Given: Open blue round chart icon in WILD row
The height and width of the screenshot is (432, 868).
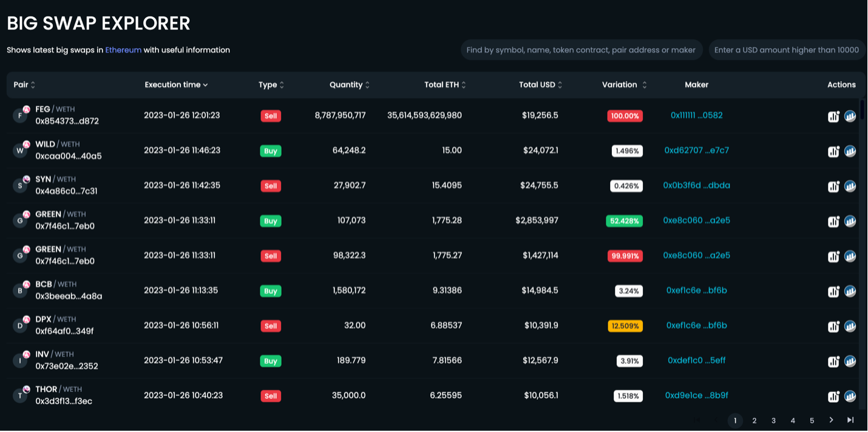Looking at the screenshot, I should [850, 151].
